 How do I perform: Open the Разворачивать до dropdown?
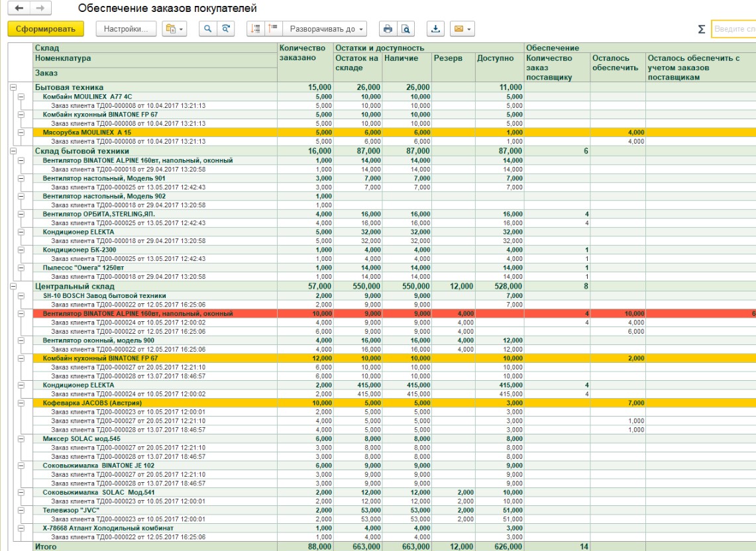pyautogui.click(x=325, y=29)
